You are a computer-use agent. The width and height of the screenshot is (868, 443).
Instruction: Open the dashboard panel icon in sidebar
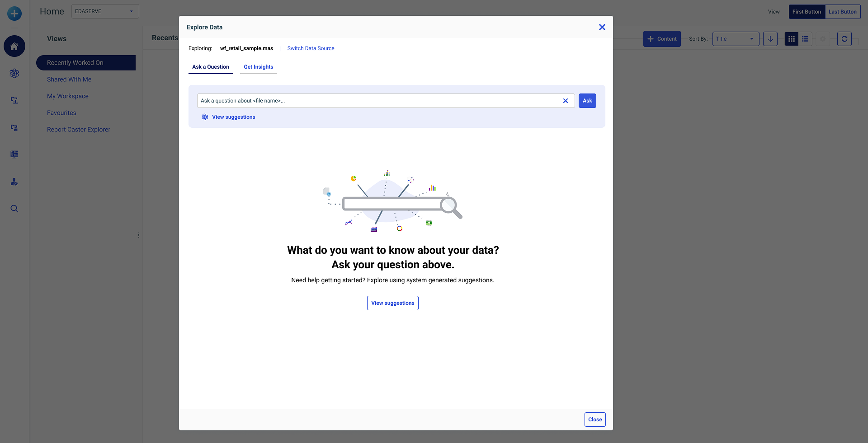pyautogui.click(x=14, y=154)
